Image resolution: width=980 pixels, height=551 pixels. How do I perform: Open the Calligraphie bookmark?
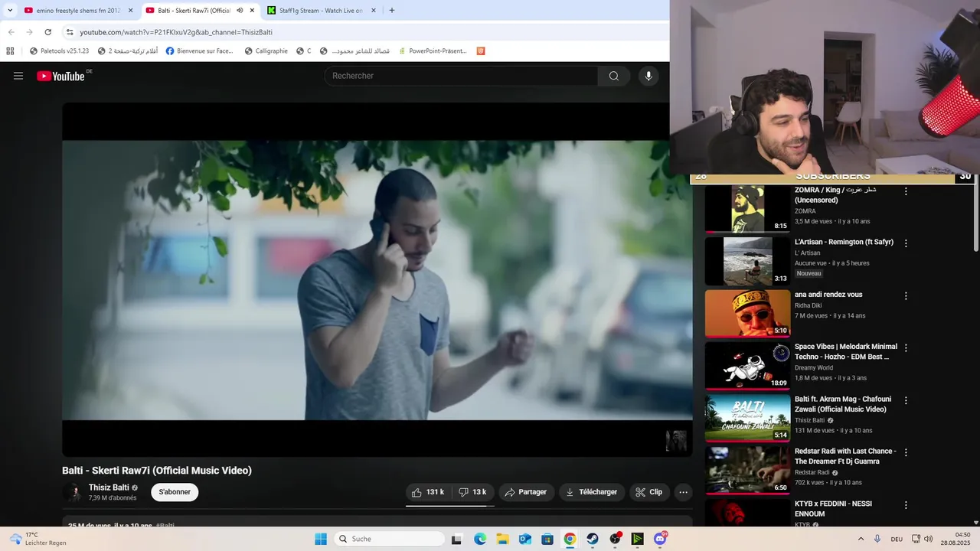tap(266, 51)
